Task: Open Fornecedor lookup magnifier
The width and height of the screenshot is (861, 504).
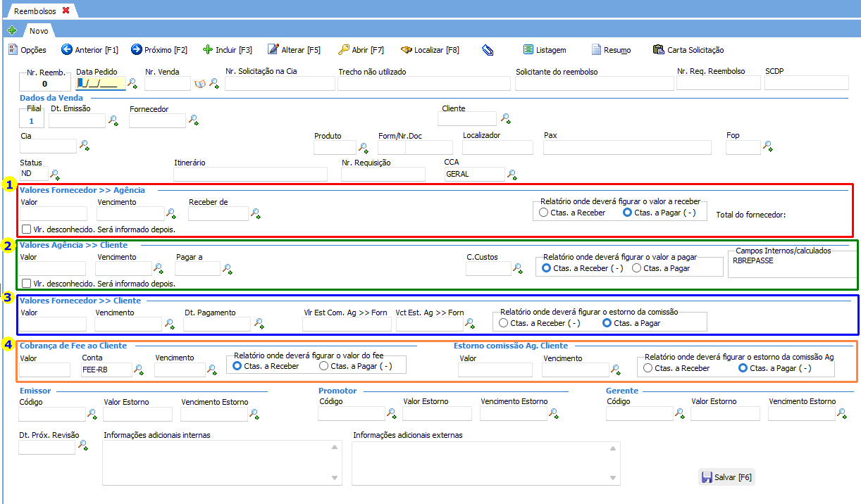Action: pos(193,120)
